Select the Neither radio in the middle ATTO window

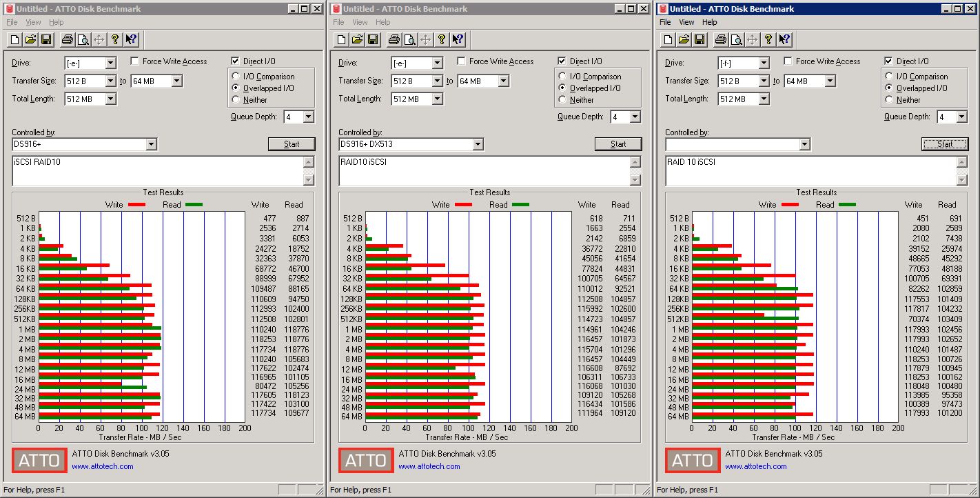563,99
